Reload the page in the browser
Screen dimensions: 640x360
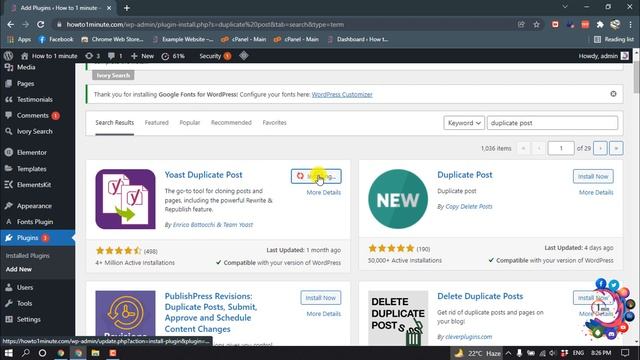40,24
